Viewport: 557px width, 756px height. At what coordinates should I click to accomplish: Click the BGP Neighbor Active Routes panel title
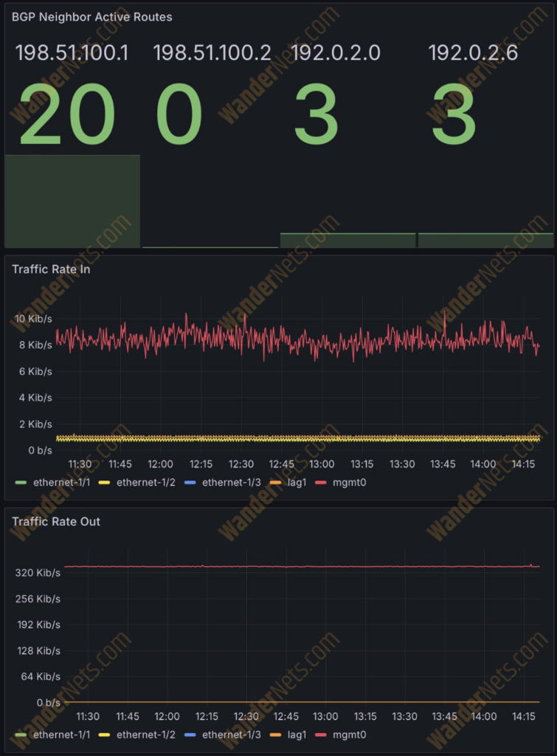(x=91, y=16)
